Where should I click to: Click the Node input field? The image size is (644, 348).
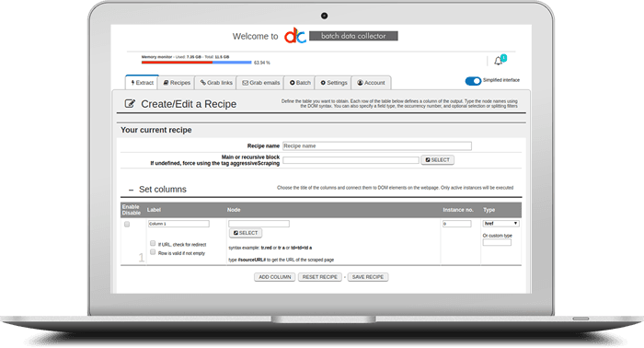pos(259,224)
